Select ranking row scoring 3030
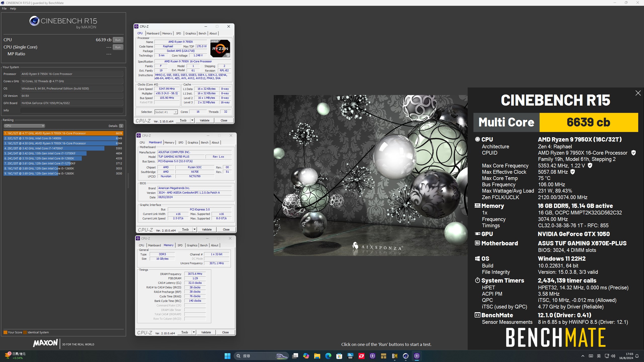Viewport: 644px width, 362px height. (63, 173)
